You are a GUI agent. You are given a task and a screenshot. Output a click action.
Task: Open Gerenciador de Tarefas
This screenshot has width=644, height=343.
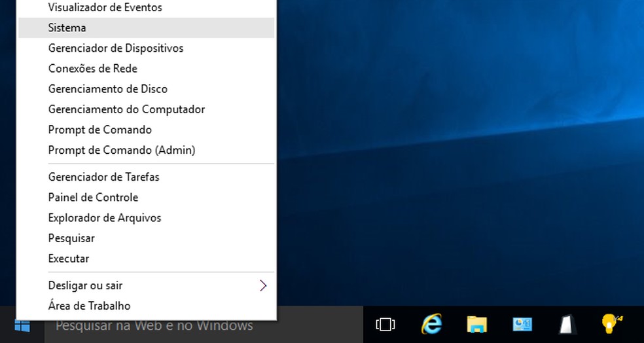click(x=146, y=177)
